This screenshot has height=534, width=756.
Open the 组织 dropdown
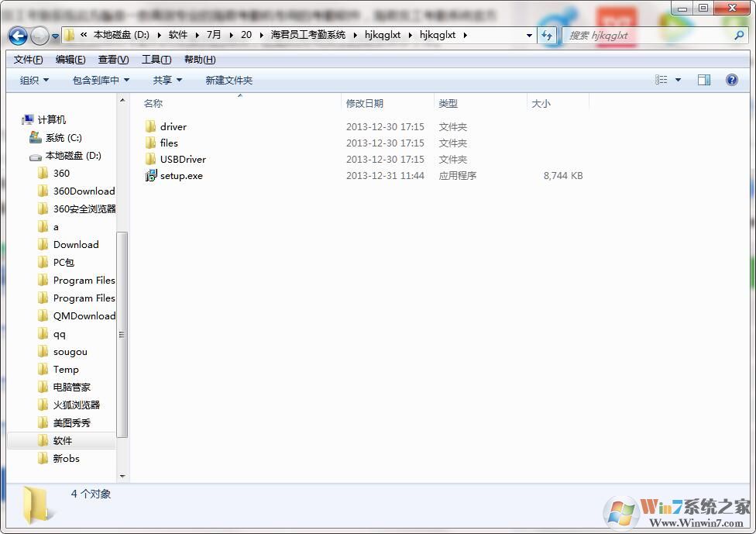(x=34, y=80)
